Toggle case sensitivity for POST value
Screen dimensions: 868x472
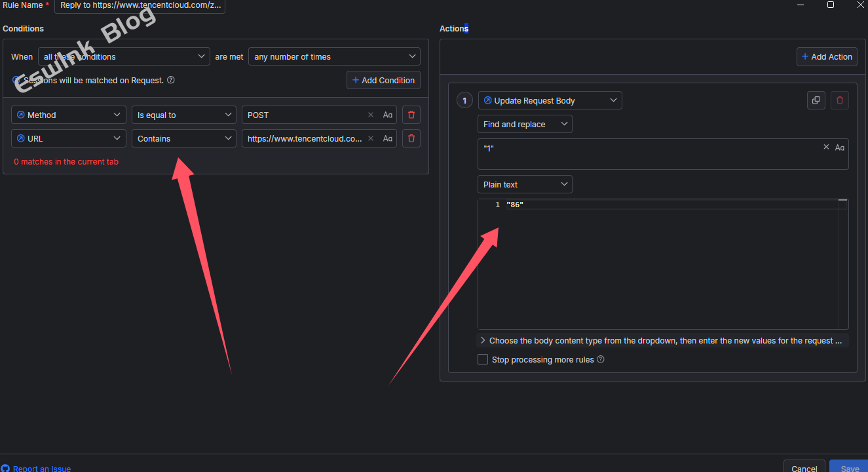[388, 115]
